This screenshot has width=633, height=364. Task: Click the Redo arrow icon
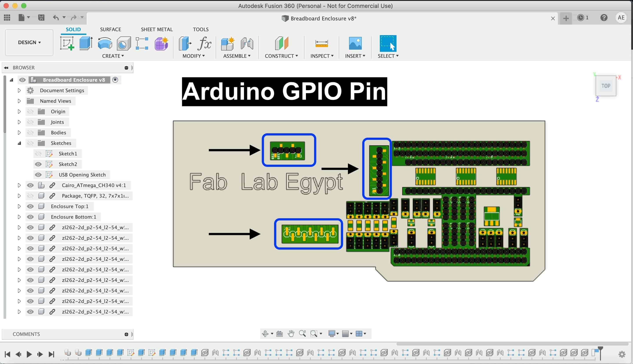[x=74, y=18]
